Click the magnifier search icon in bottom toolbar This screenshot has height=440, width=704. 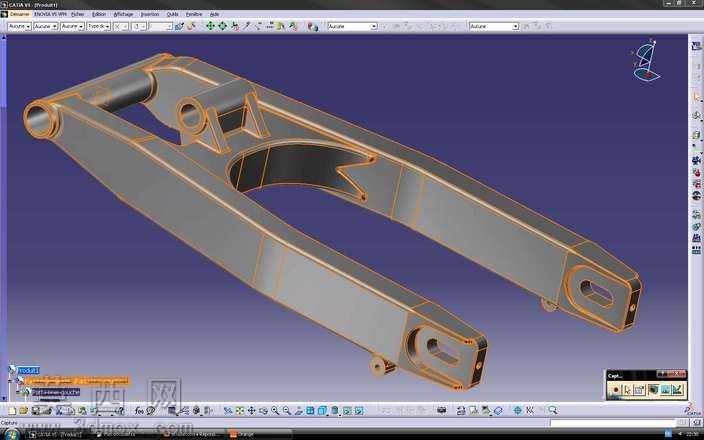click(x=553, y=410)
